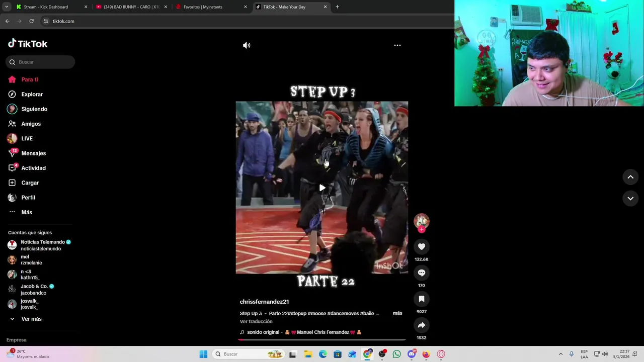Click the Empresa footer heading
644x362 pixels.
[x=17, y=340]
